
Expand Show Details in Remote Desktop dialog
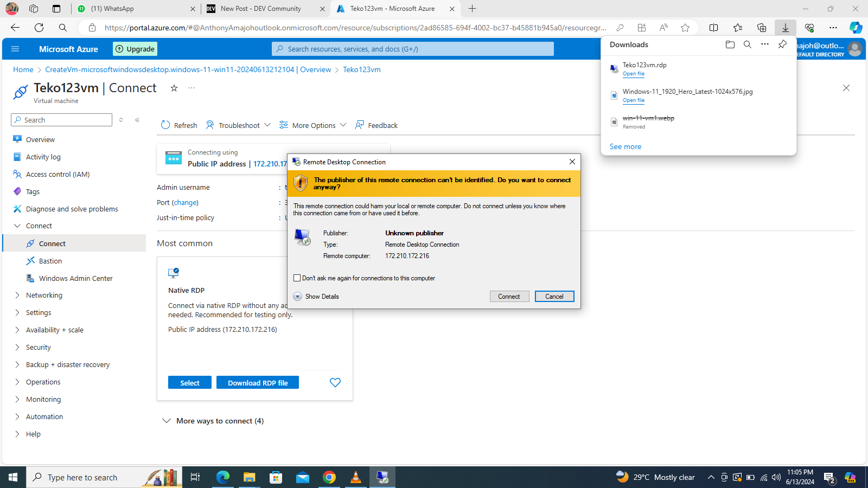click(316, 297)
